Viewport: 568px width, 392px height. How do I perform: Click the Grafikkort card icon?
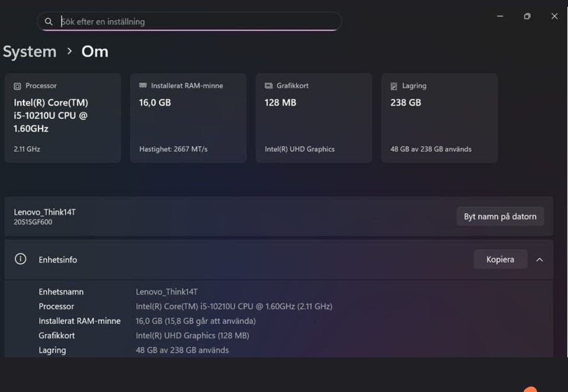[269, 86]
